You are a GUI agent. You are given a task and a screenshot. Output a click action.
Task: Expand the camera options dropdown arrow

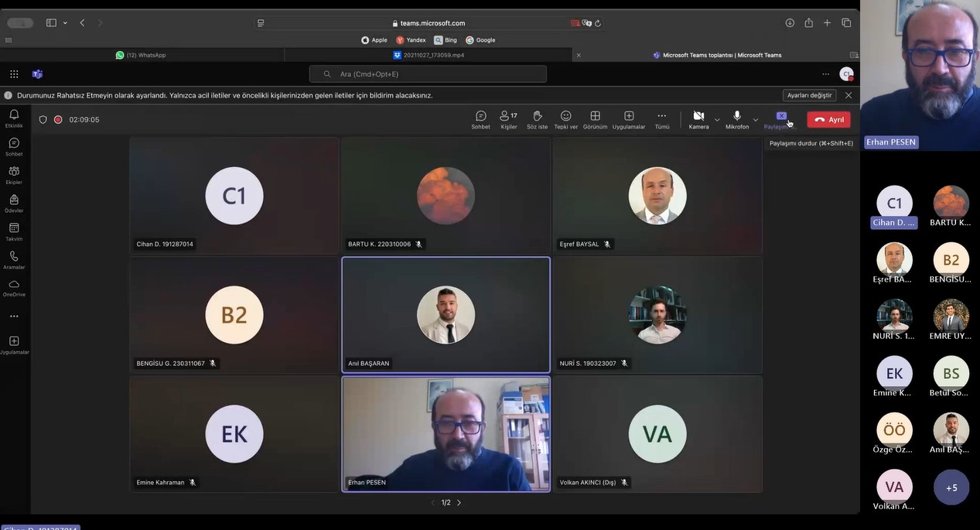pos(717,120)
